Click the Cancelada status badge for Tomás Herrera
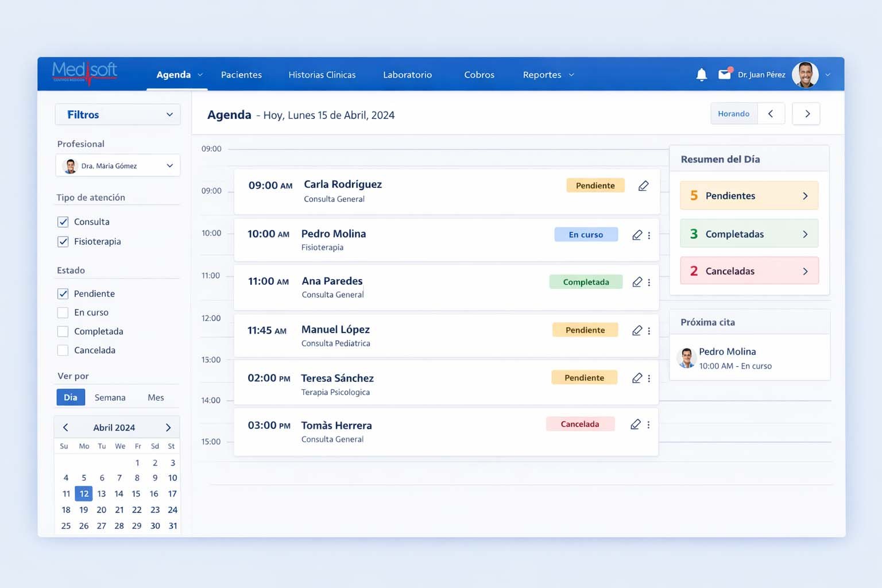882x588 pixels. pos(580,424)
